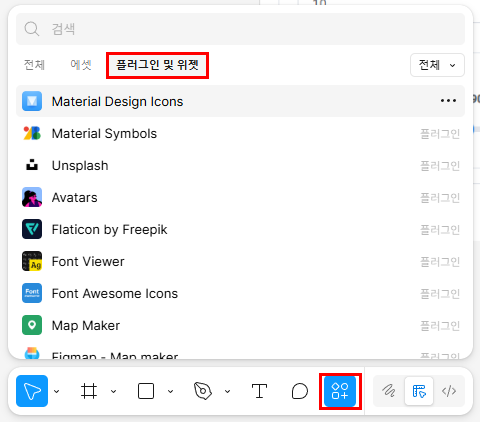
Task: Expand the Rectangle shape tools chevron
Action: [x=170, y=391]
